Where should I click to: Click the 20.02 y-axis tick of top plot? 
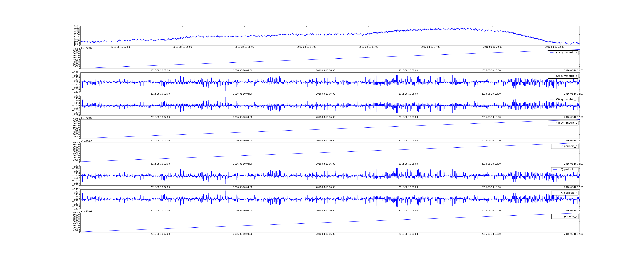coord(77,39)
